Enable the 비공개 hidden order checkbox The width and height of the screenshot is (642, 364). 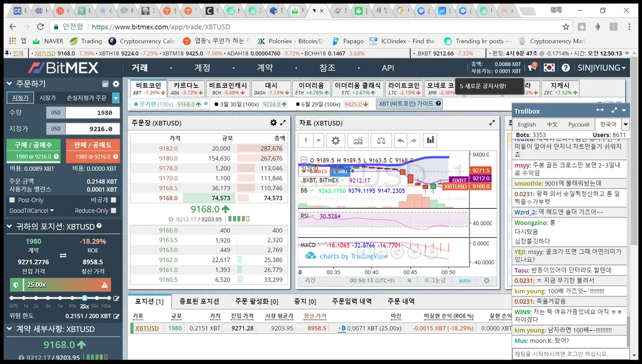point(113,200)
